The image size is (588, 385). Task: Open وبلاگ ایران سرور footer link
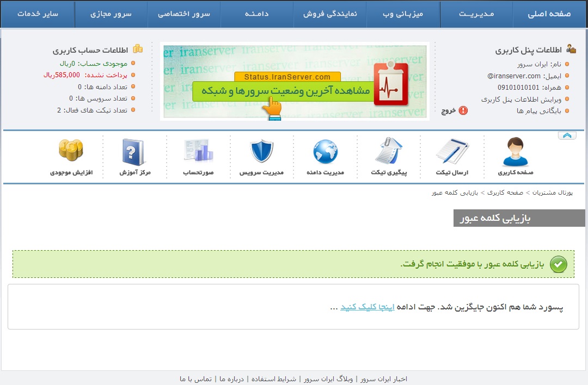pyautogui.click(x=328, y=379)
